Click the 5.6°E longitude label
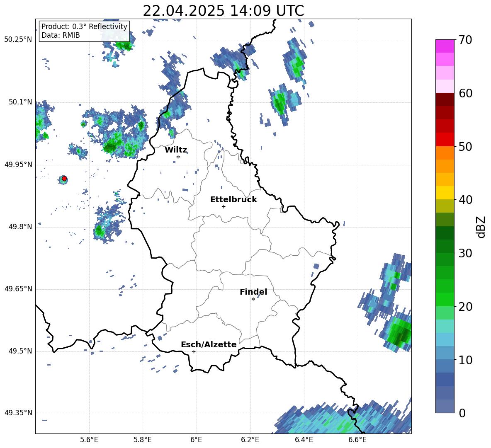The width and height of the screenshot is (491, 448). (89, 440)
